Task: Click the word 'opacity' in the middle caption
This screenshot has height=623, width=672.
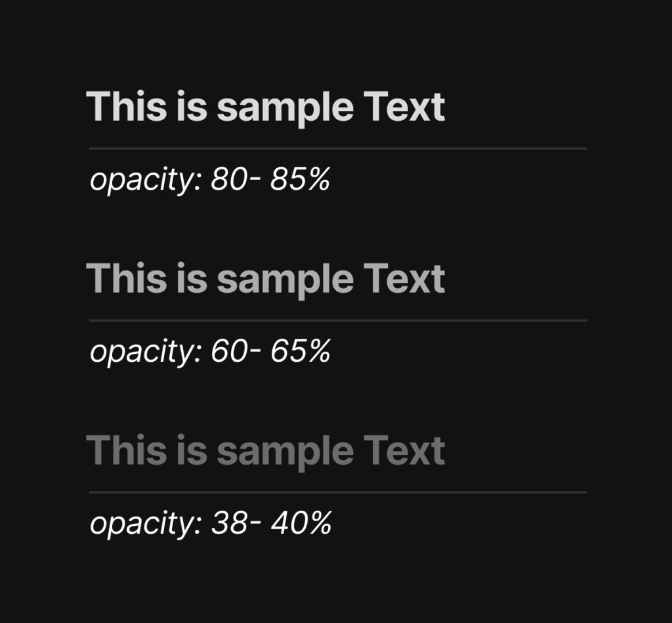Action: 142,353
